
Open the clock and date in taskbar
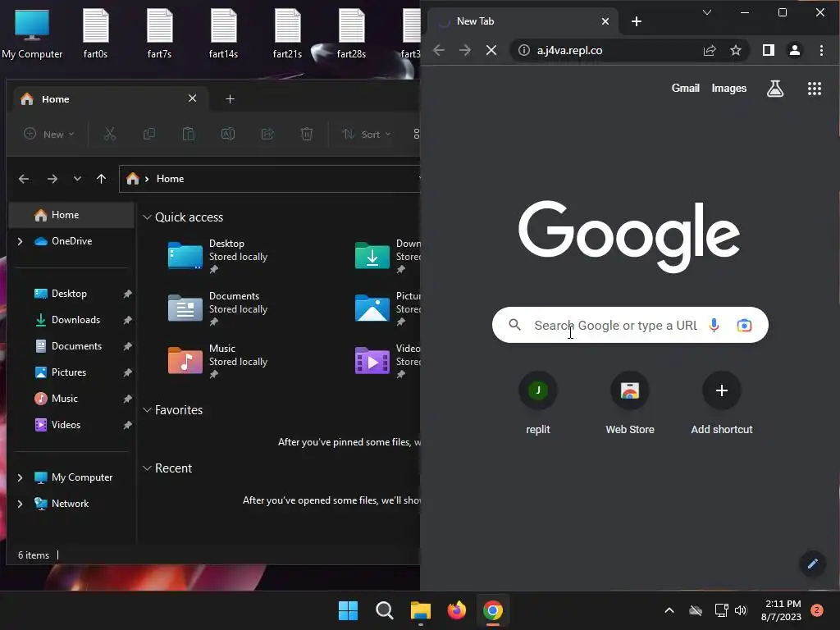coord(782,610)
